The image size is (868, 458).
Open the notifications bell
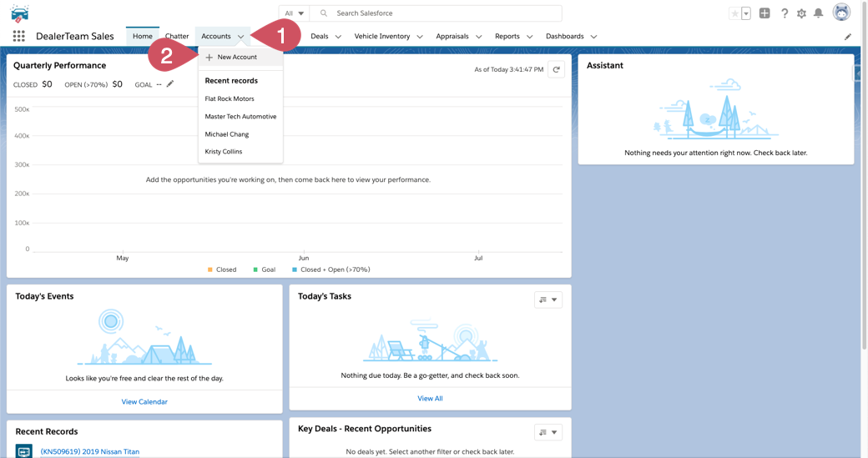pos(819,13)
